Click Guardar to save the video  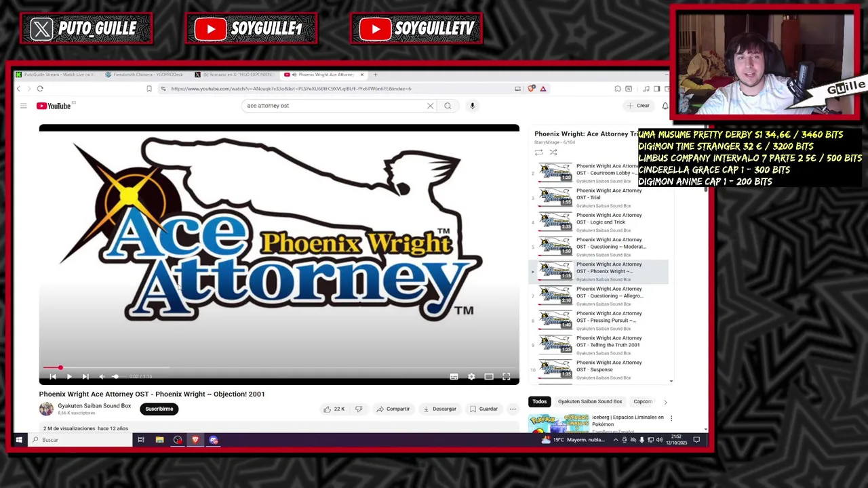pos(484,409)
